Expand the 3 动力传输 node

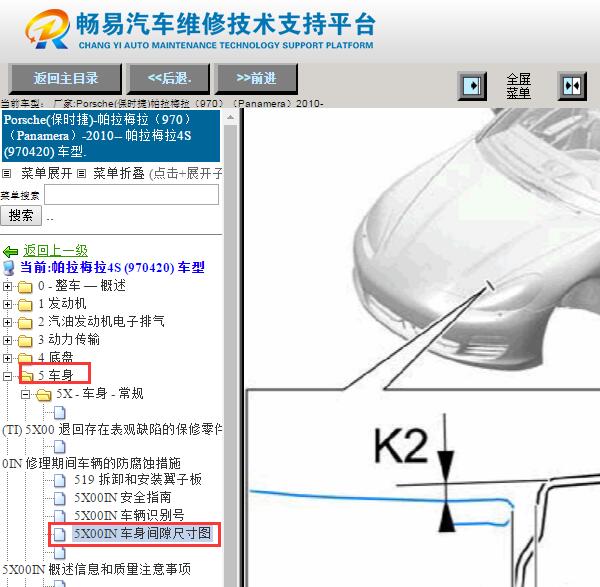(x=7, y=340)
